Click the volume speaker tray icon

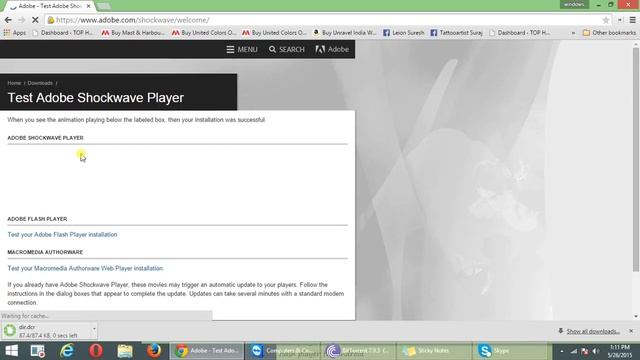596,351
